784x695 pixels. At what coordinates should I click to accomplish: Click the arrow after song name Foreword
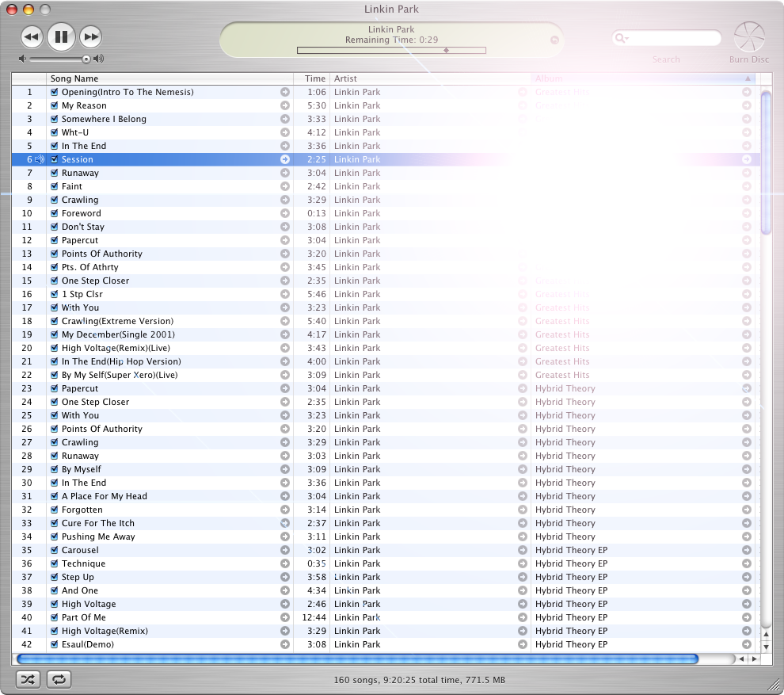point(285,214)
